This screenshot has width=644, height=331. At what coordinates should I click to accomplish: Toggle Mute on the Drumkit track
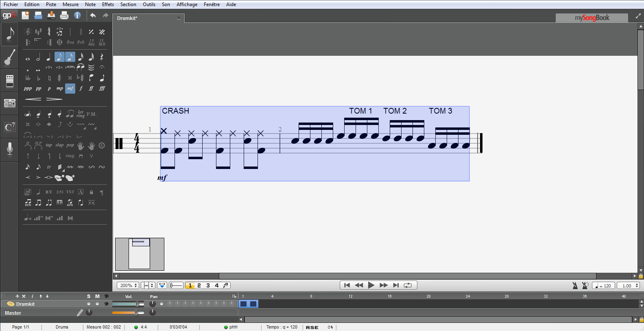[x=97, y=304]
